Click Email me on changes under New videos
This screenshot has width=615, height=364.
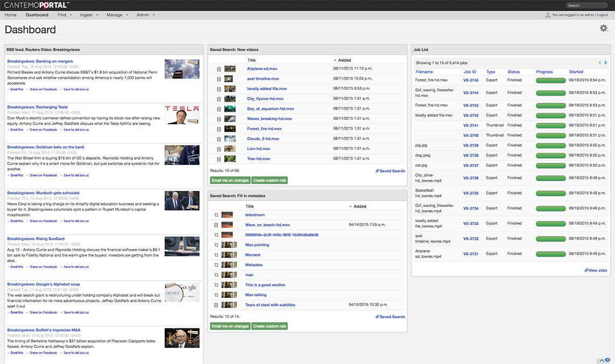[x=230, y=180]
